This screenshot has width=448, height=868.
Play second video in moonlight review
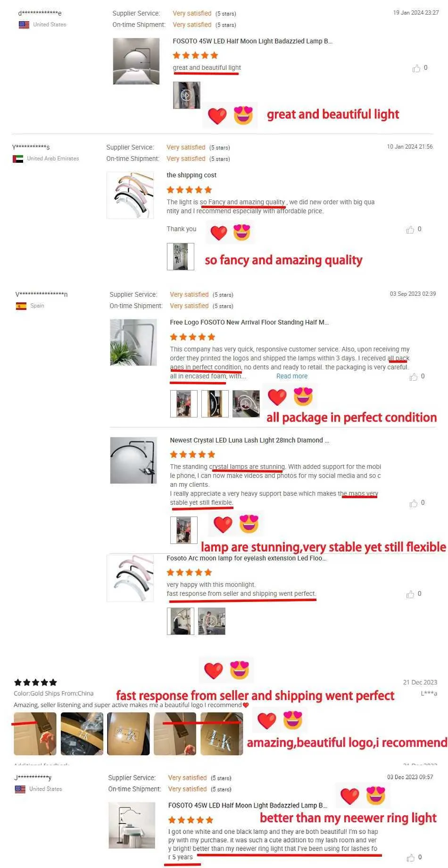212,621
